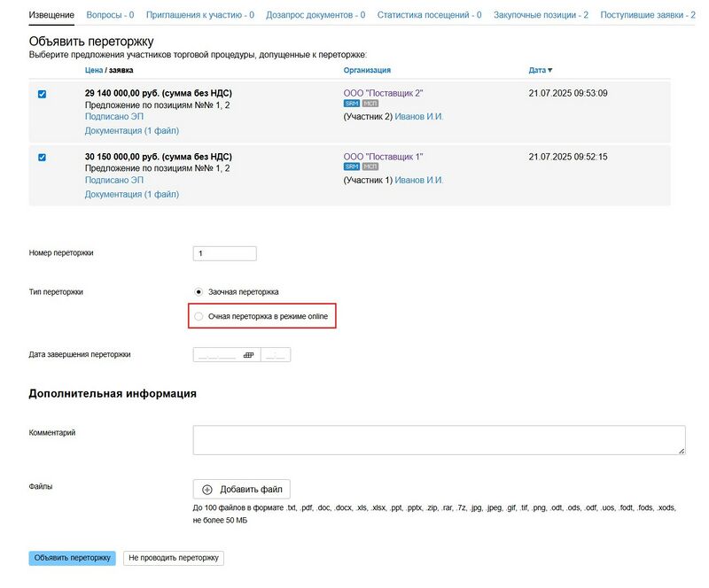
Task: Click the SRM badge under ООО "Поставщик 2"
Action: [x=351, y=104]
